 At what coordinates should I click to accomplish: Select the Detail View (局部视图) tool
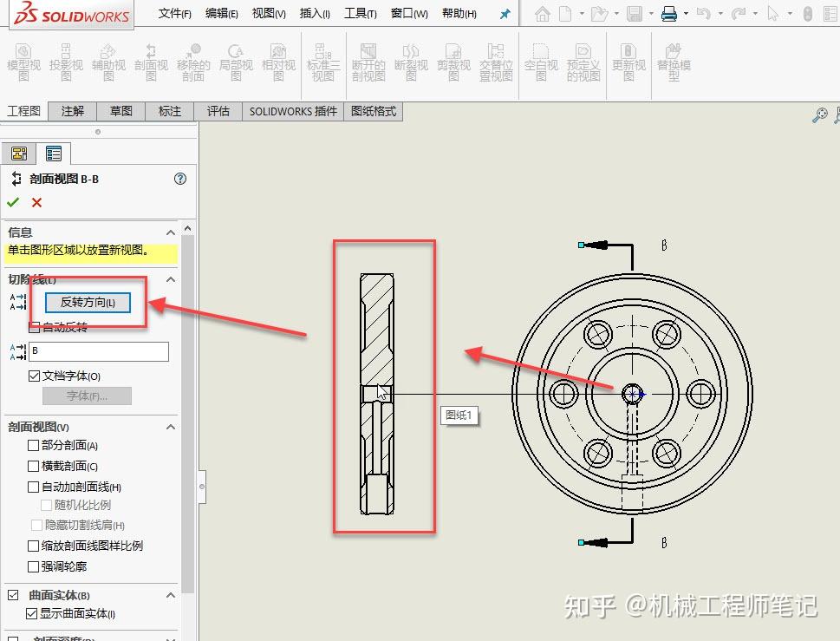(x=236, y=62)
